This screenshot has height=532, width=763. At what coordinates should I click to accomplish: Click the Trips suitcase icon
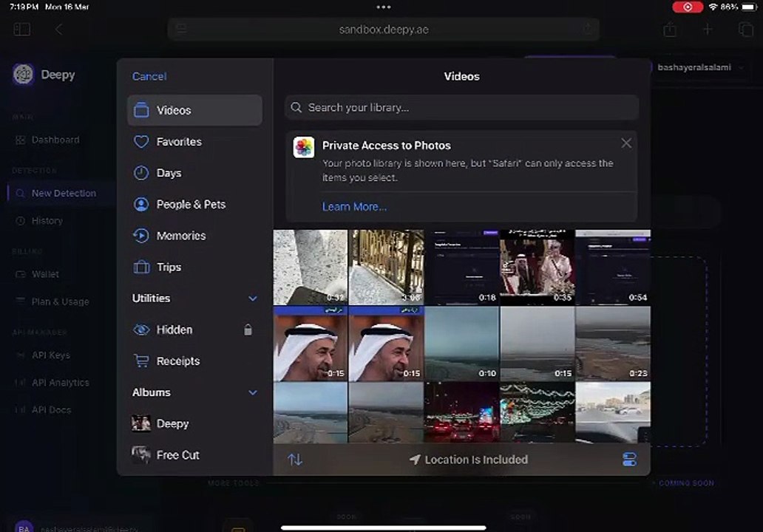[x=141, y=267]
